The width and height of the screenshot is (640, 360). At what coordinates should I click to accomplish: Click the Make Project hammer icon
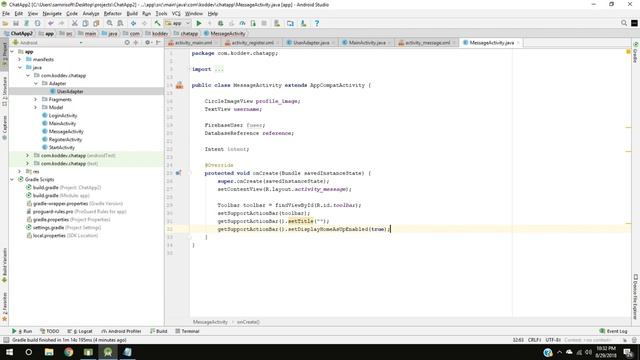[158, 23]
